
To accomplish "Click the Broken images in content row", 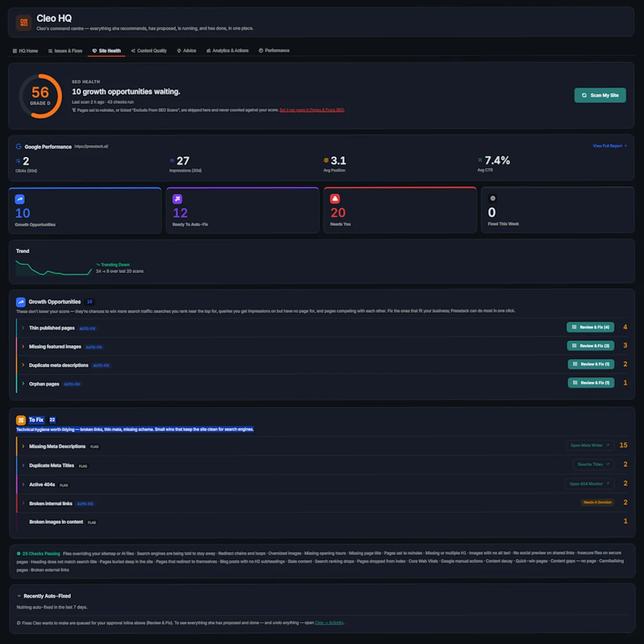I will (322, 522).
